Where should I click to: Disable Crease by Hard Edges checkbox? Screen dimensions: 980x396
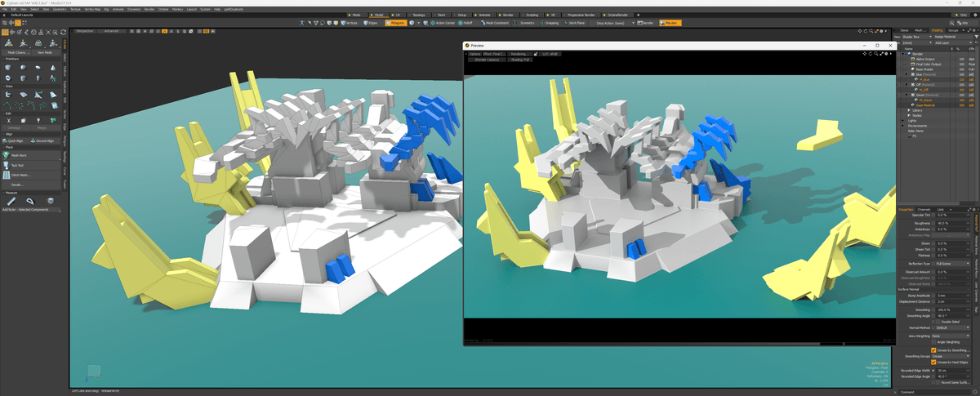[933, 362]
